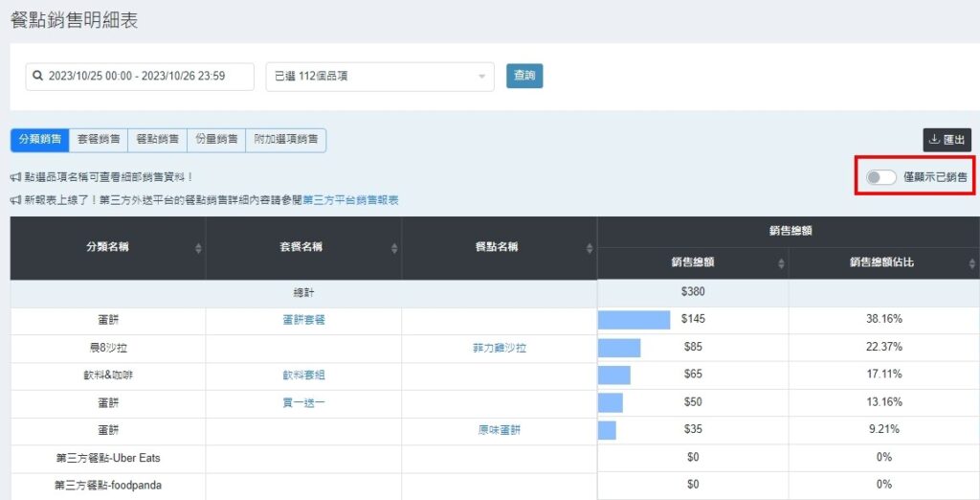Open the 附加選項銷售 tab
This screenshot has width=980, height=500.
(x=285, y=140)
